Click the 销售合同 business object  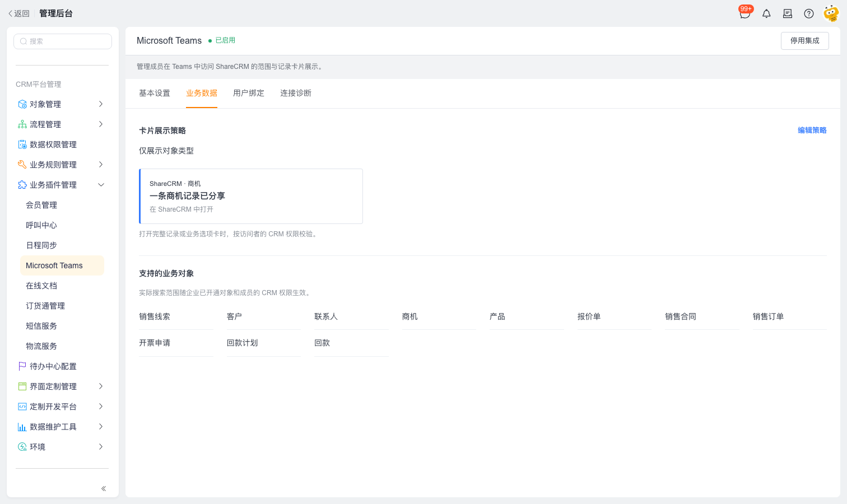click(x=681, y=317)
